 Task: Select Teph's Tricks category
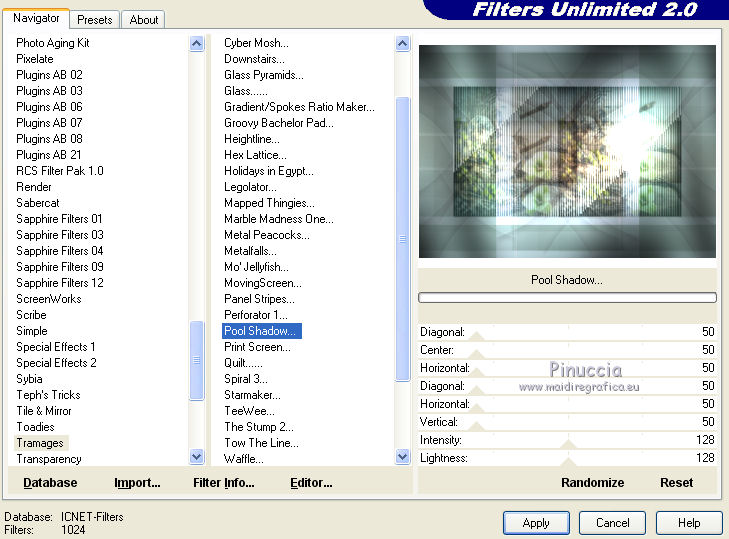pos(48,395)
